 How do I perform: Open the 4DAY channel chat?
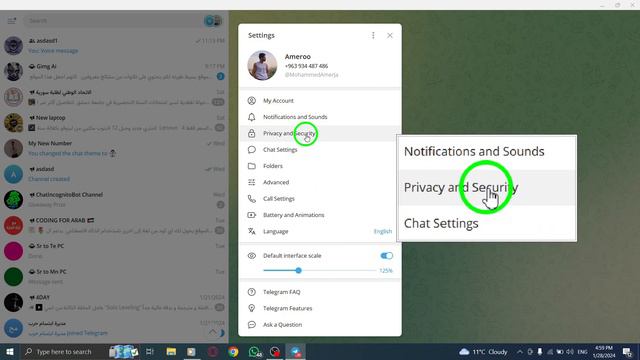(114, 302)
